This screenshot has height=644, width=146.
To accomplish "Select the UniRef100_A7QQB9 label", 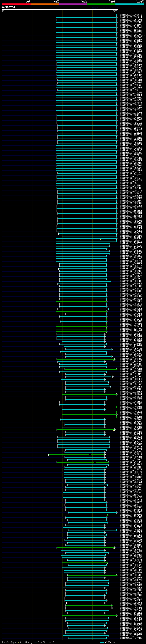I will tap(131, 58).
